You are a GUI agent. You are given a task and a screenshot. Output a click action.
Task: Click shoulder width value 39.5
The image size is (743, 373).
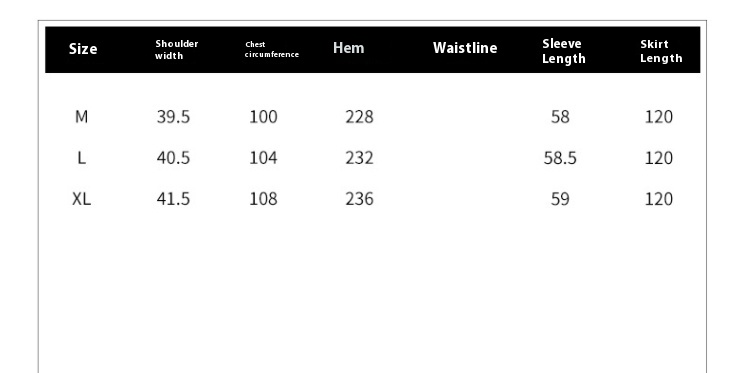pyautogui.click(x=173, y=117)
